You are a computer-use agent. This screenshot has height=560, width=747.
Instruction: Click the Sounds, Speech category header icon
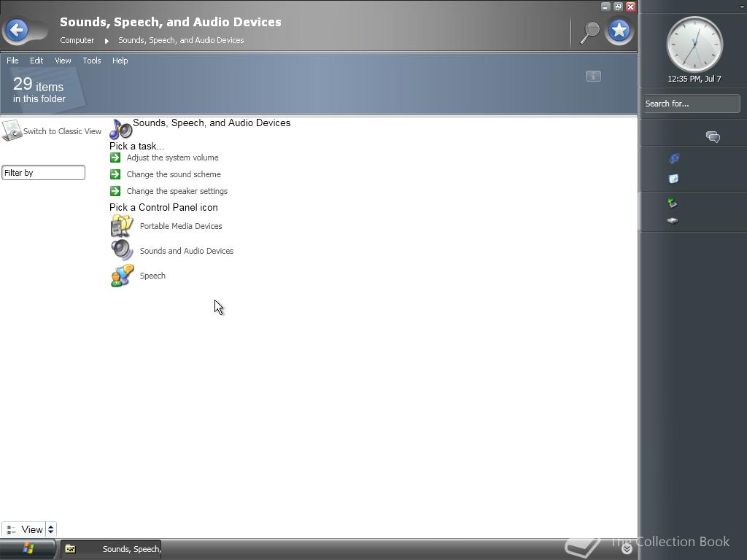120,129
